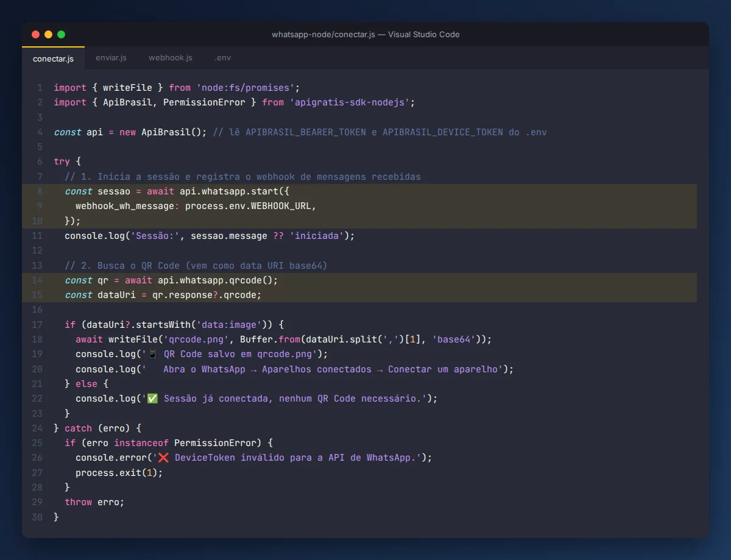Click the 'qrcode.png' string in writeFile
Image resolution: width=731 pixels, height=560 pixels.
tap(196, 339)
